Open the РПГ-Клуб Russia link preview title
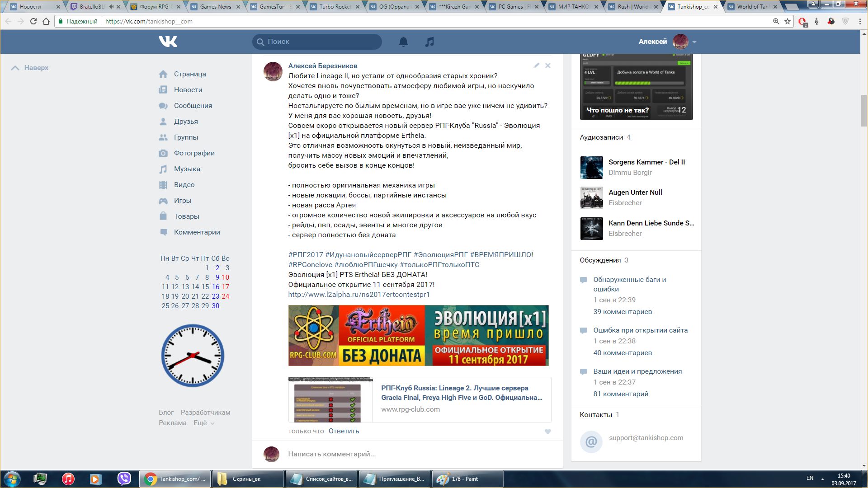 tap(462, 393)
